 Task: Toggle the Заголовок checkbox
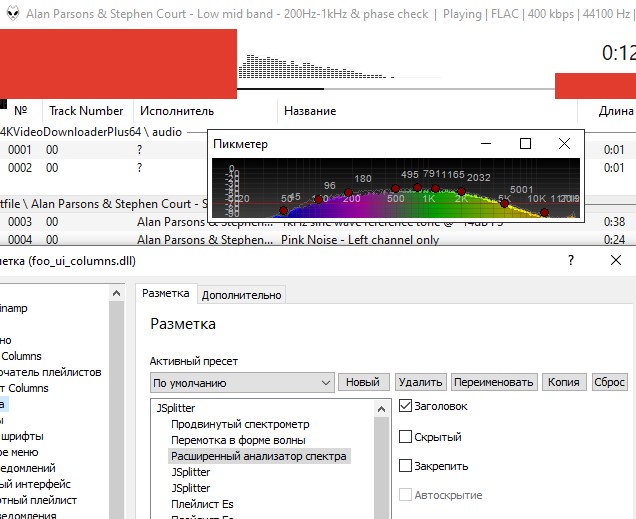coord(405,406)
